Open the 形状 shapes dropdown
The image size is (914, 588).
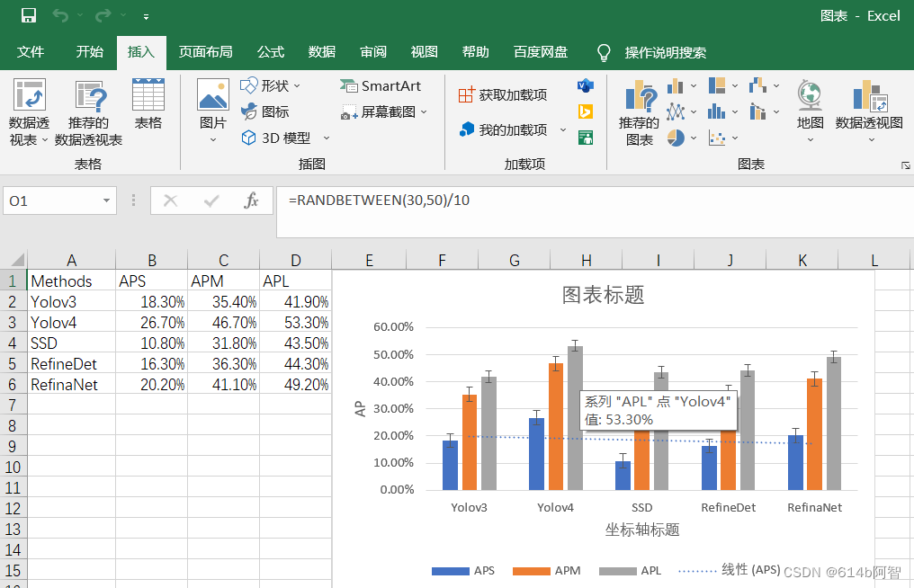pyautogui.click(x=271, y=85)
